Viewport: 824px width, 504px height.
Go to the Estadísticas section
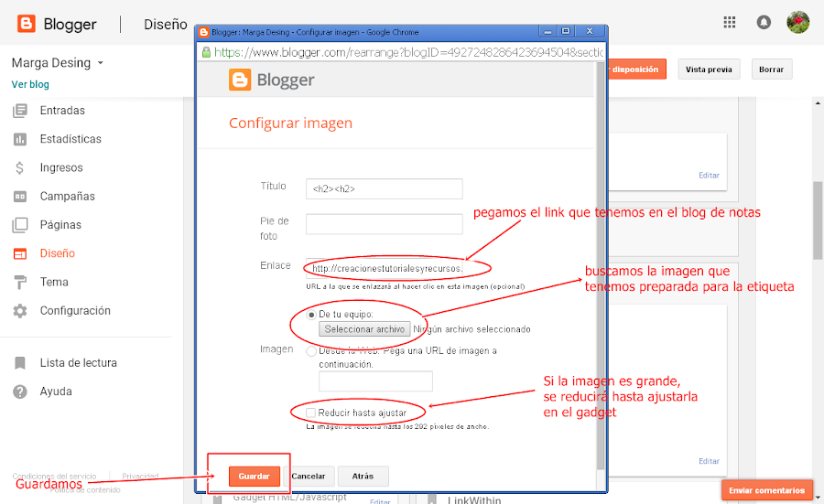coord(70,139)
